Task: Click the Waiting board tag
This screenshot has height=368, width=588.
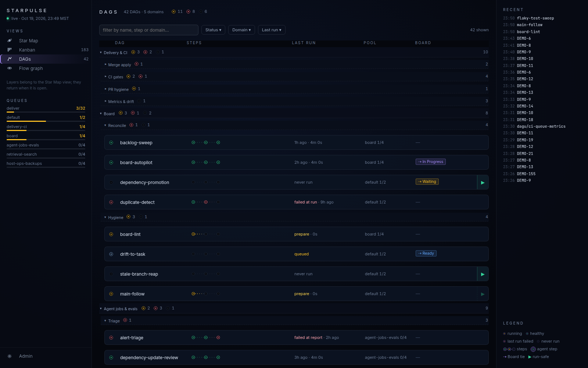Action: coord(427,182)
